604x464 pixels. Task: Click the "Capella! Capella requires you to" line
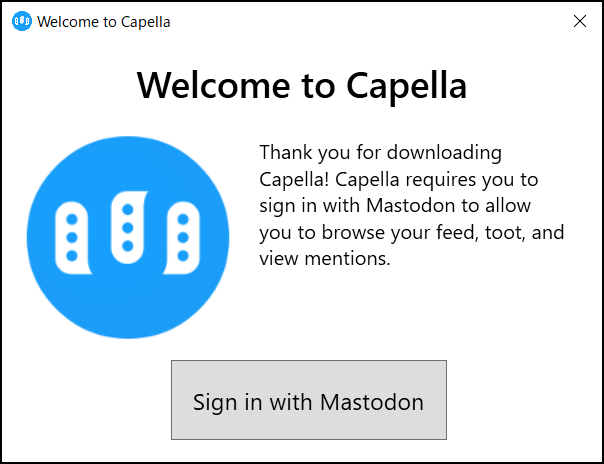click(399, 180)
